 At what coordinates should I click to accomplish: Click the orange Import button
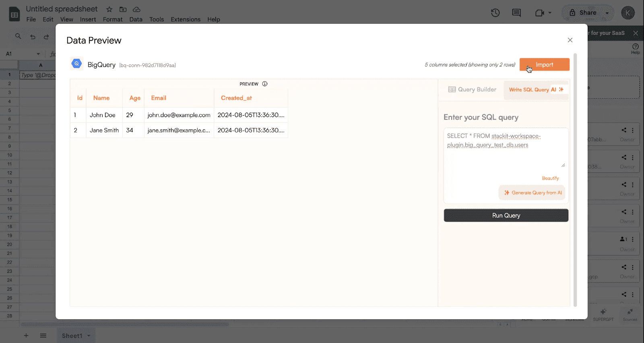pos(545,64)
